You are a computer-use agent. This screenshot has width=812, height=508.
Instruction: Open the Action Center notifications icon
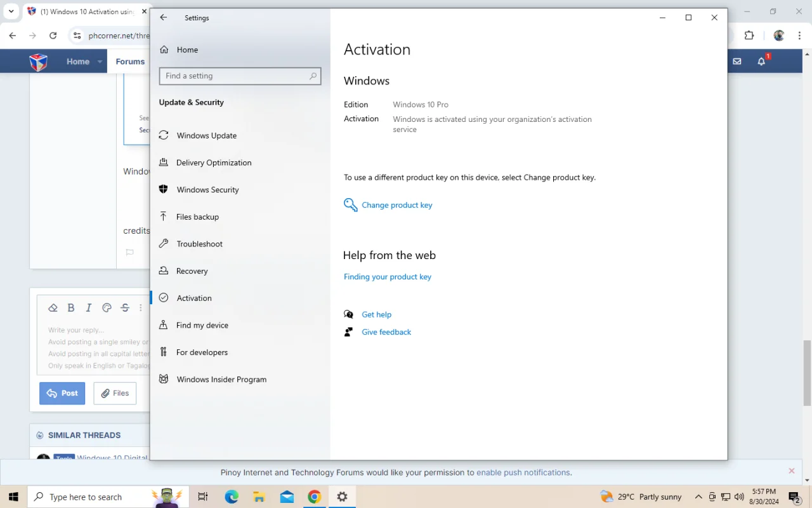click(x=794, y=497)
